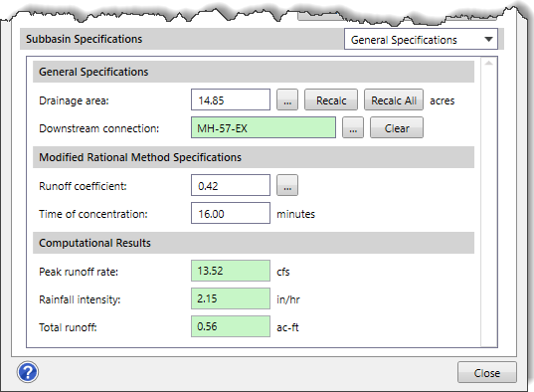Click the Recalc All button

394,99
